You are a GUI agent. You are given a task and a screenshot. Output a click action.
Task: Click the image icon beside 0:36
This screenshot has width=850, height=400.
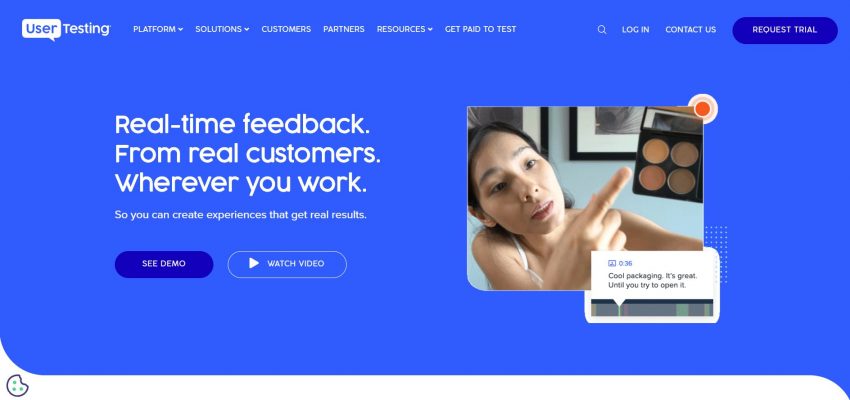pos(612,263)
